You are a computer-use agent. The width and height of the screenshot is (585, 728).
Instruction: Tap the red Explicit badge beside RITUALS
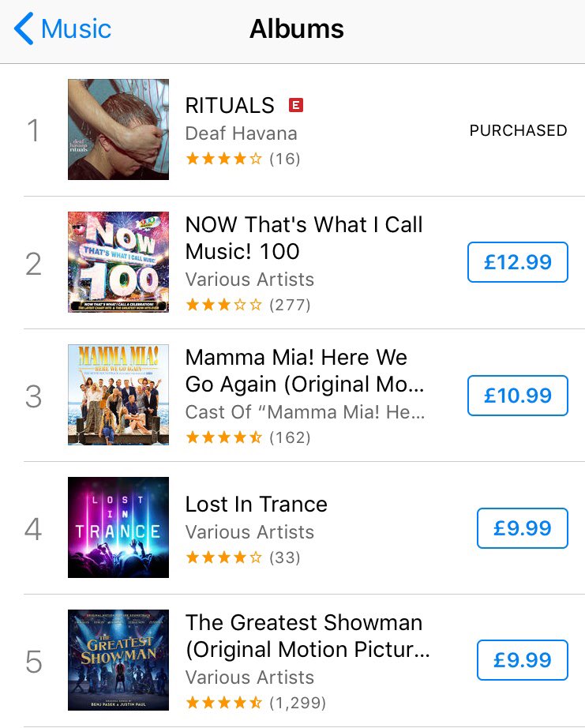coord(296,105)
